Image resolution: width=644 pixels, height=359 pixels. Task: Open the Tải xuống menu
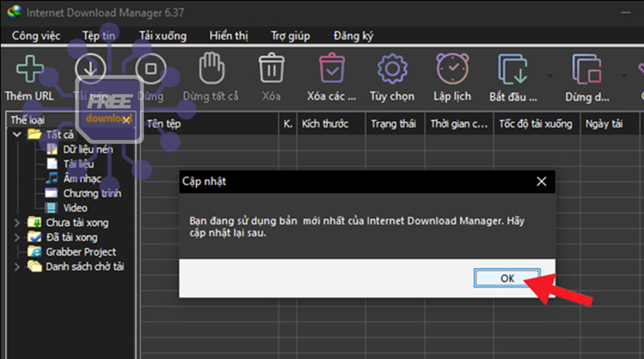point(162,36)
